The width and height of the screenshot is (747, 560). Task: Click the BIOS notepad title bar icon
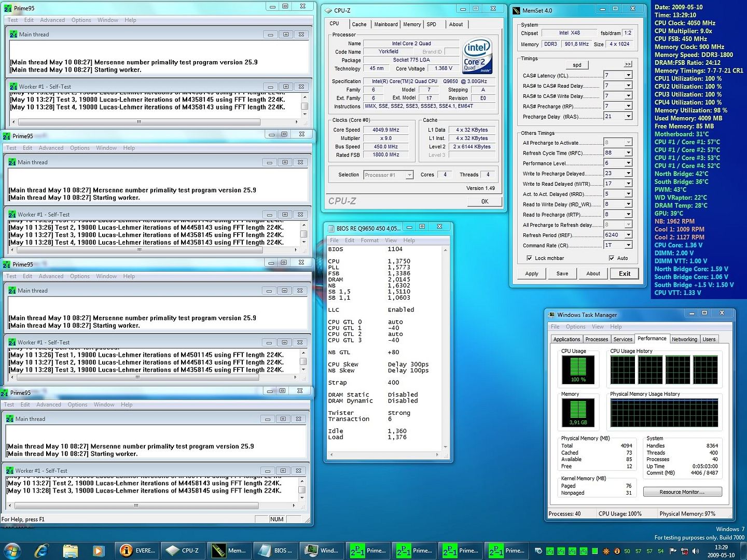[330, 228]
